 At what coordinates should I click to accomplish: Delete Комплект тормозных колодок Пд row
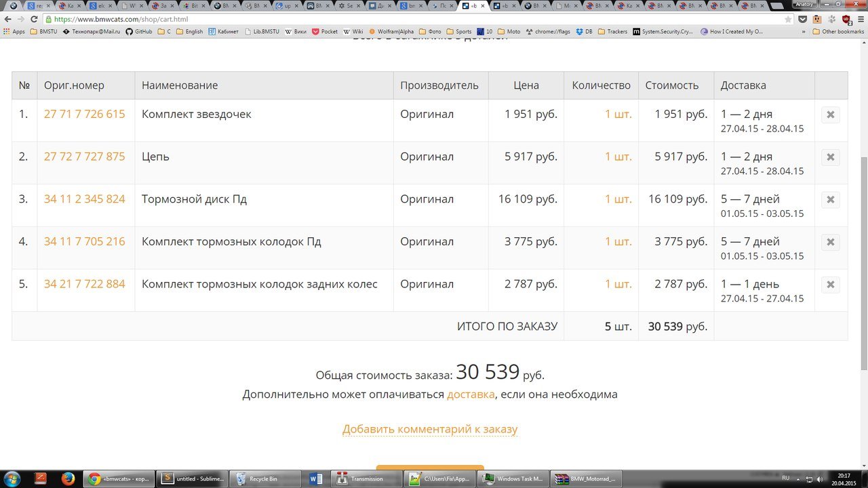point(830,242)
